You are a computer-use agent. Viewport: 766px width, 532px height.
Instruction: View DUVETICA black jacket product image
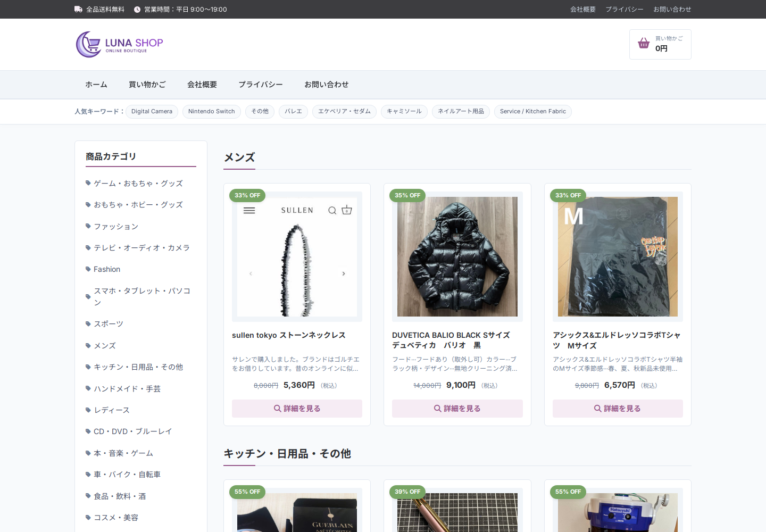[457, 256]
